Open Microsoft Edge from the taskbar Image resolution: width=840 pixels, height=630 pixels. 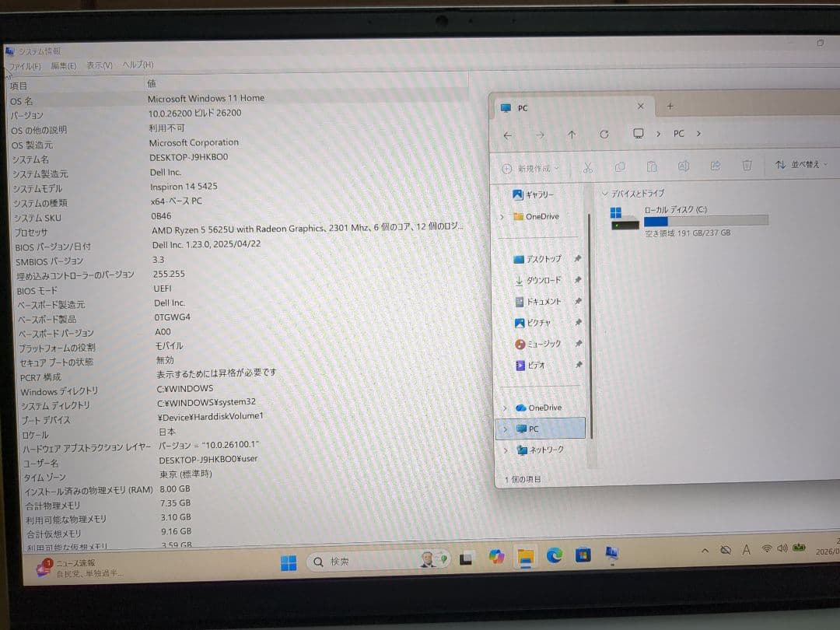point(554,556)
